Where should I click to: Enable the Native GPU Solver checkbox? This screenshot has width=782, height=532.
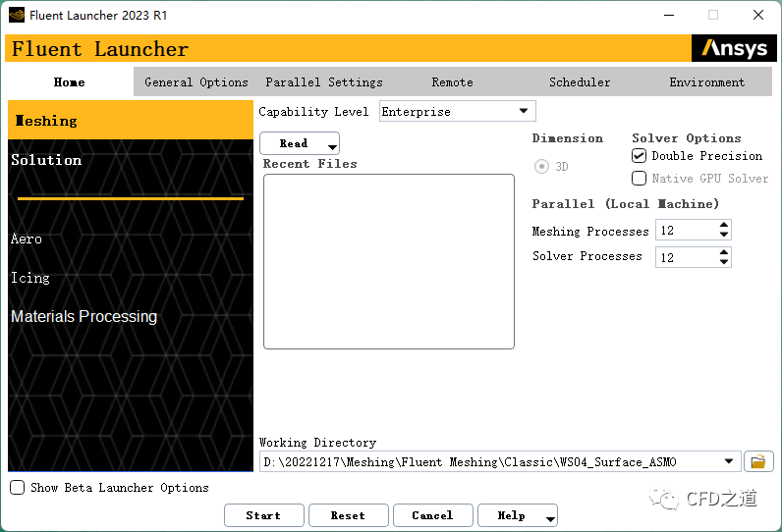point(639,179)
